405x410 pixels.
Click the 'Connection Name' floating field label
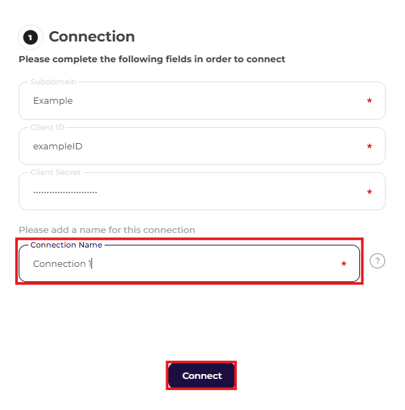click(x=66, y=245)
